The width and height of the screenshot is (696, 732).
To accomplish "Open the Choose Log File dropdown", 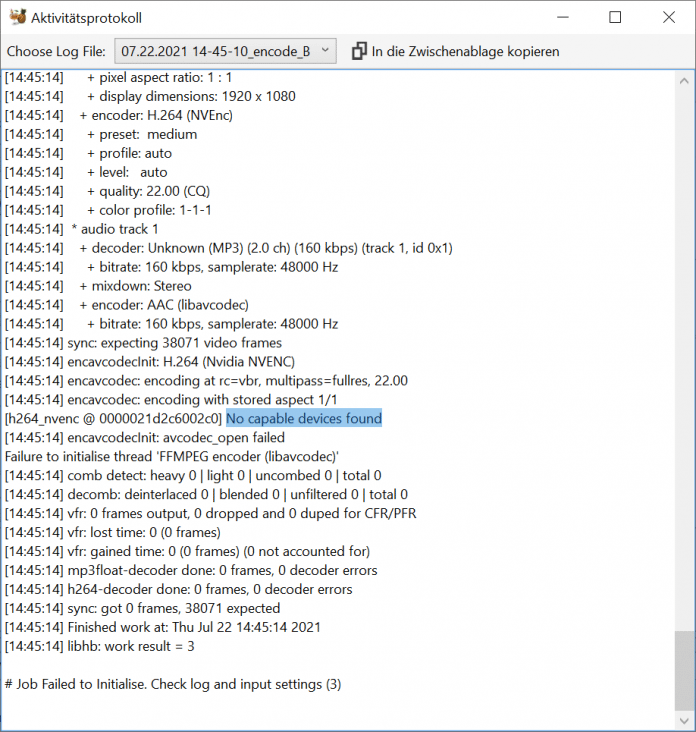I will point(225,51).
